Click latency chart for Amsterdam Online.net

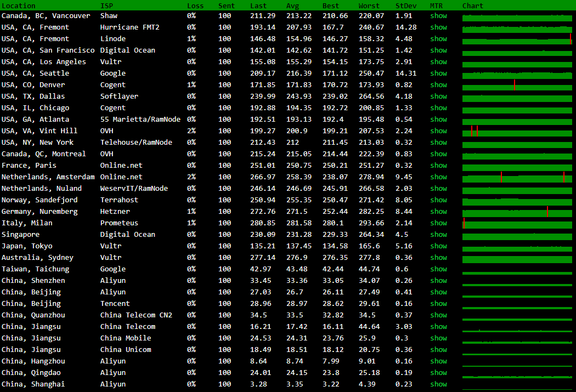[x=517, y=178]
